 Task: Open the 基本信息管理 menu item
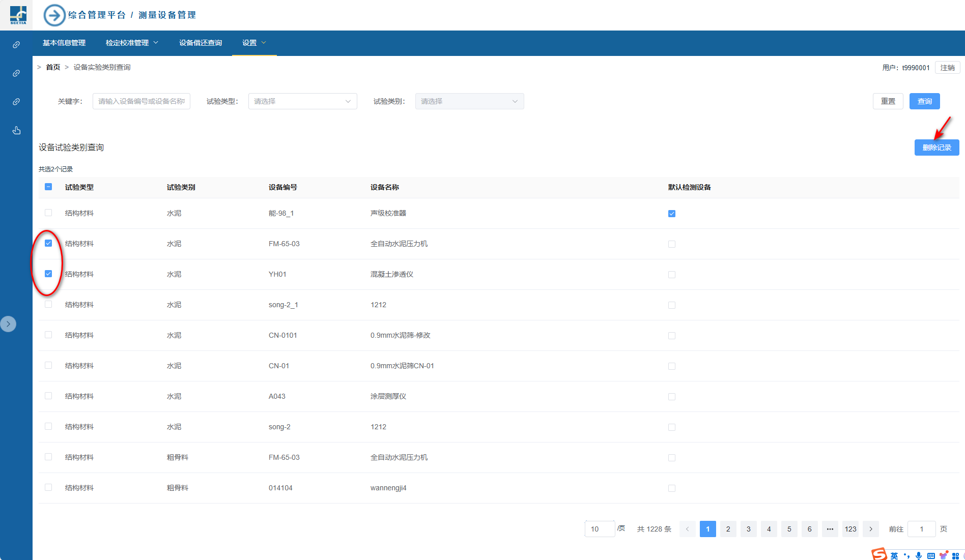point(64,43)
